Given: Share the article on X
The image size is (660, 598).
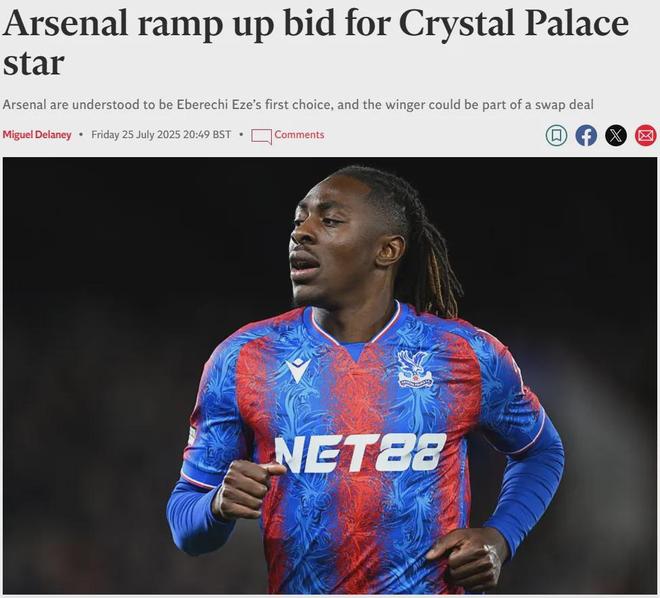Looking at the screenshot, I should pos(616,136).
